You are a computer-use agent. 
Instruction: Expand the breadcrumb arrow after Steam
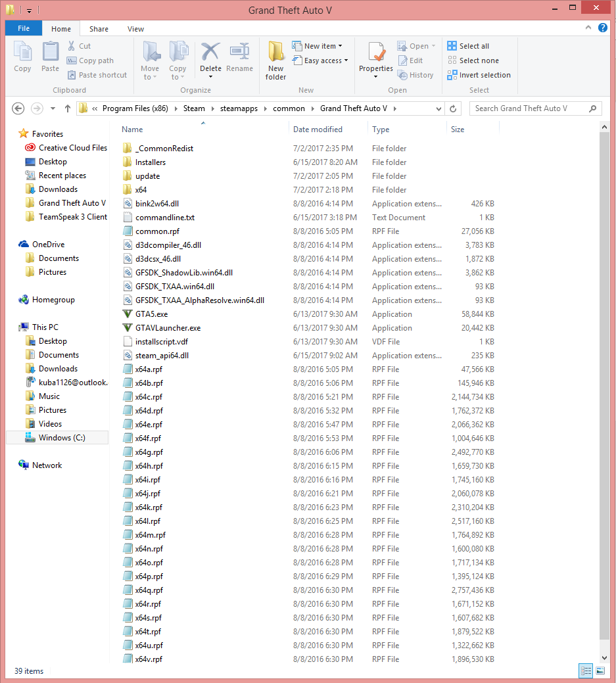(212, 109)
